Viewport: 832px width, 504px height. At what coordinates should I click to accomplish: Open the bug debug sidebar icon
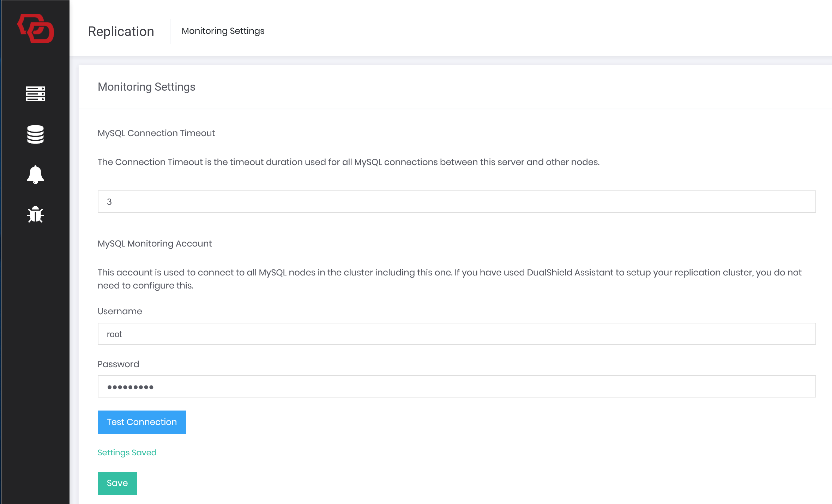pyautogui.click(x=35, y=214)
